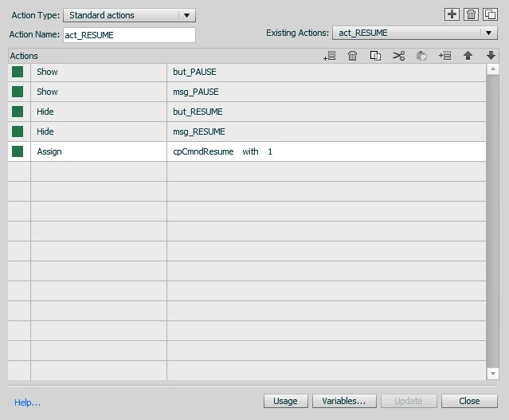Toggle green status square of Show msg_PAUSE

coord(18,92)
